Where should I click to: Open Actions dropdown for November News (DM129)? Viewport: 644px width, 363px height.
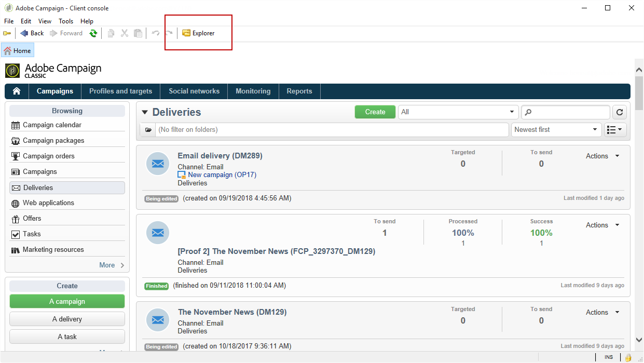(602, 312)
